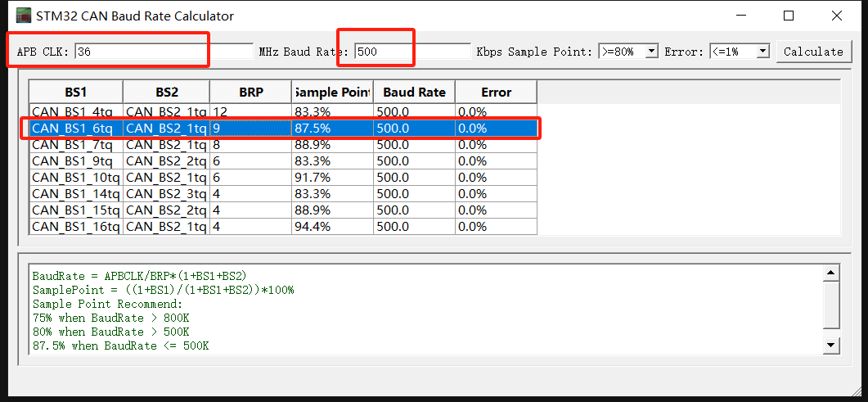Select the CAN_BS1_6tq row
The image size is (868, 402).
click(283, 129)
